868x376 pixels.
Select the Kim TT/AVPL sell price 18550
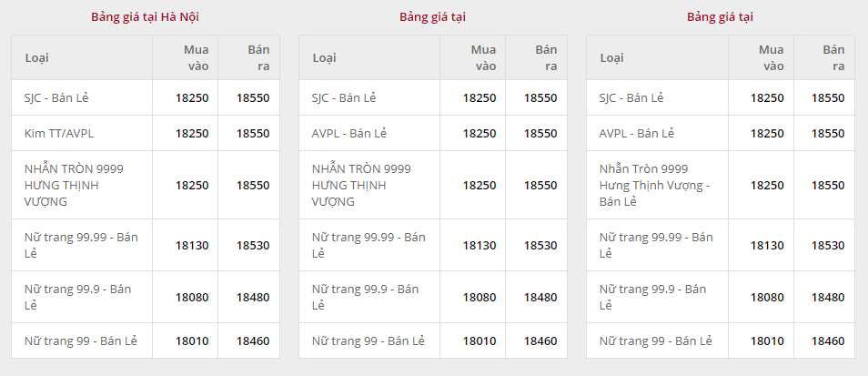[x=253, y=133]
